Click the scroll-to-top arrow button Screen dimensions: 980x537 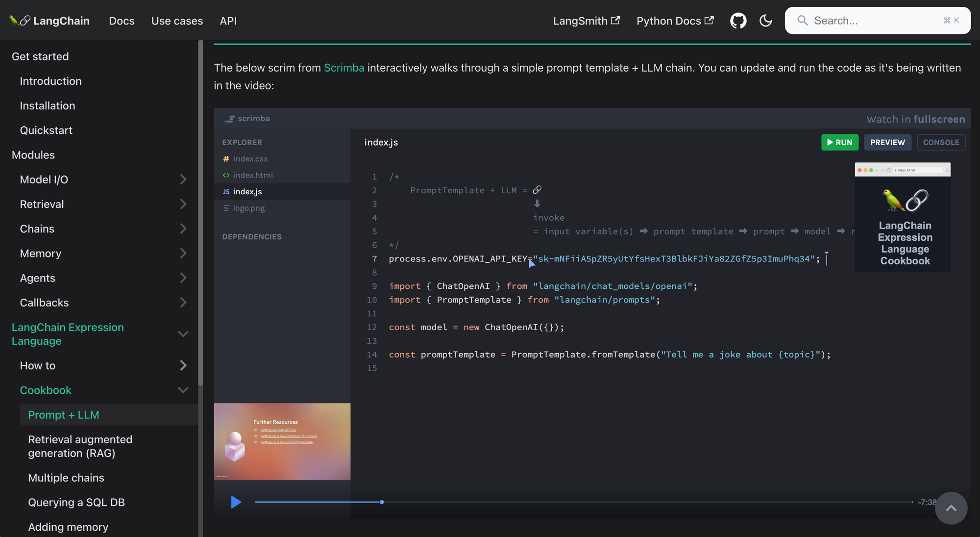click(x=951, y=508)
